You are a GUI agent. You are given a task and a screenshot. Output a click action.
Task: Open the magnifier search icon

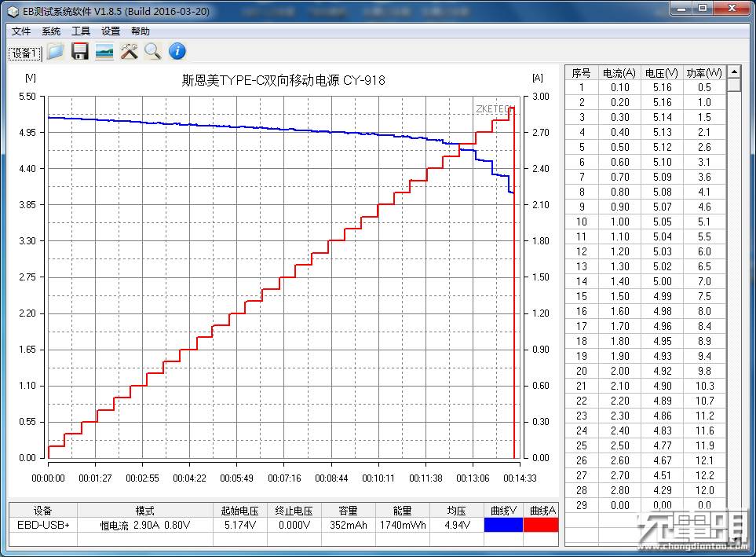click(x=153, y=51)
